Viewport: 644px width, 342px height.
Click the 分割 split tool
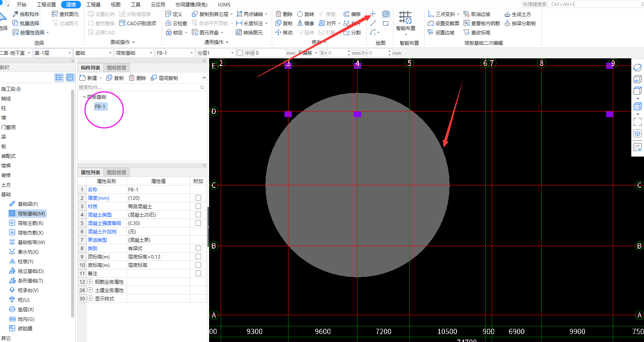[x=352, y=32]
